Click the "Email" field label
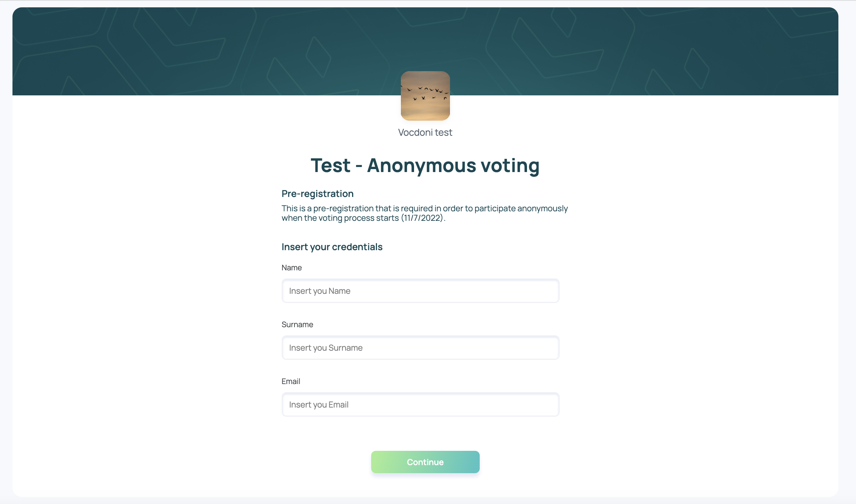 click(290, 381)
